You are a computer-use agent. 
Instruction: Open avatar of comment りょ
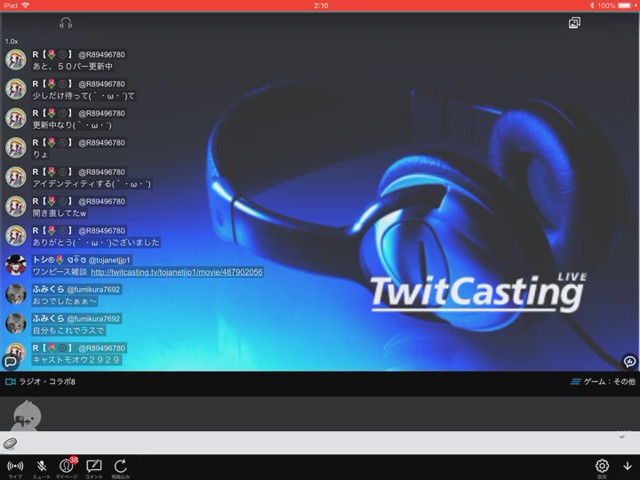pos(16,148)
